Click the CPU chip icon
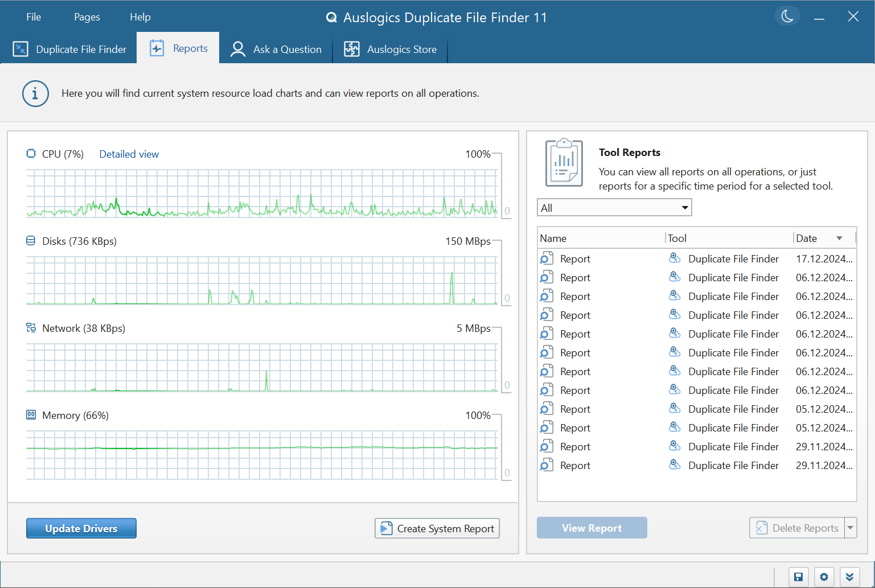The image size is (875, 588). [x=31, y=154]
